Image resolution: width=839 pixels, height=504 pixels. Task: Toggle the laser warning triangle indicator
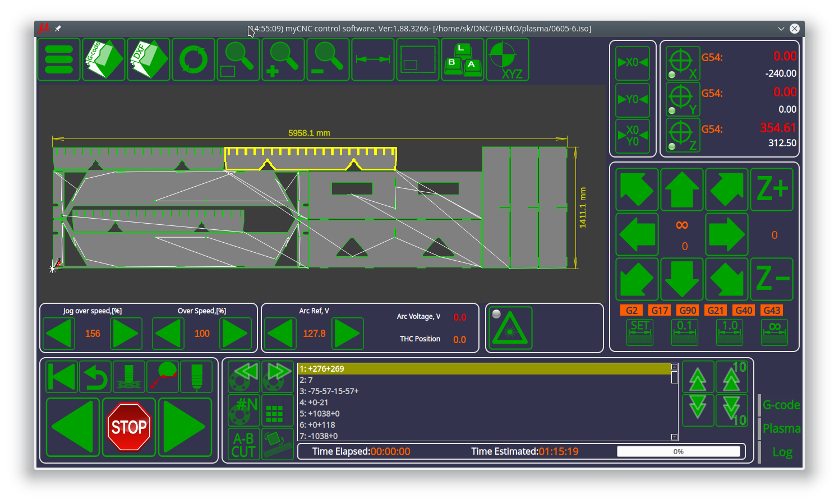tap(510, 329)
